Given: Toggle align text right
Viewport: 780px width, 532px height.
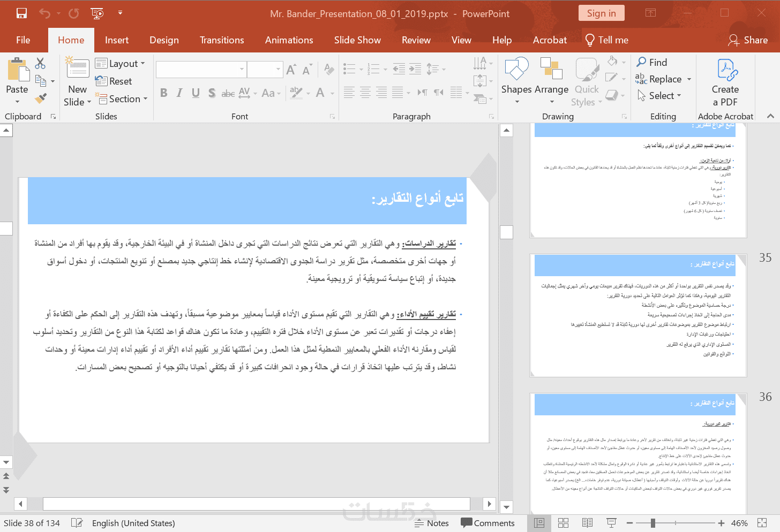Looking at the screenshot, I should [x=381, y=93].
